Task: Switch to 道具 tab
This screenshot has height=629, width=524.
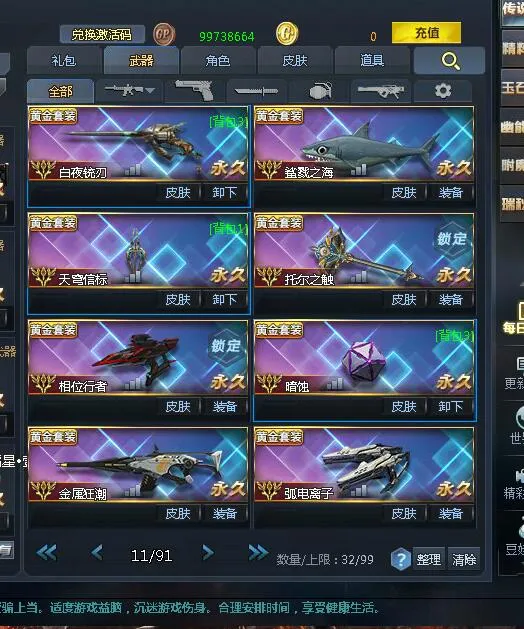Action: [372, 61]
